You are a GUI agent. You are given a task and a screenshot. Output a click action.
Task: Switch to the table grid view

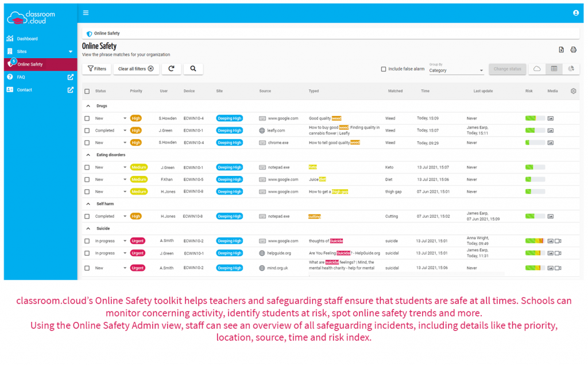554,69
